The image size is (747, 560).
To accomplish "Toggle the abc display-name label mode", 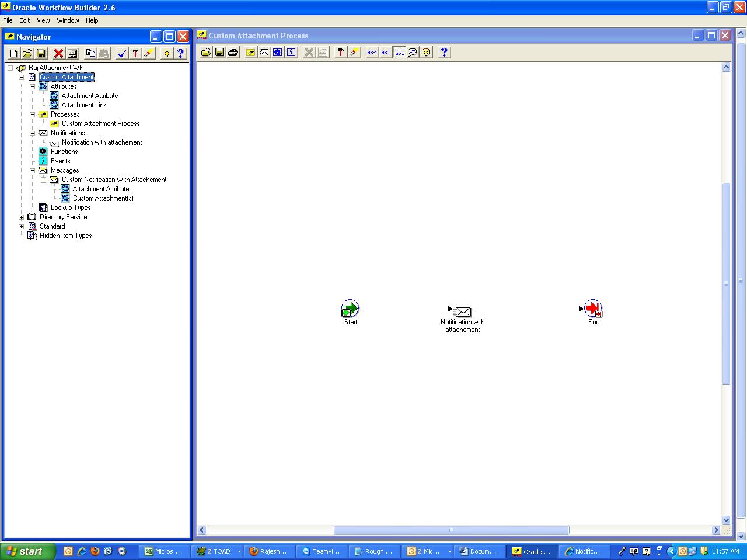I will pos(399,52).
